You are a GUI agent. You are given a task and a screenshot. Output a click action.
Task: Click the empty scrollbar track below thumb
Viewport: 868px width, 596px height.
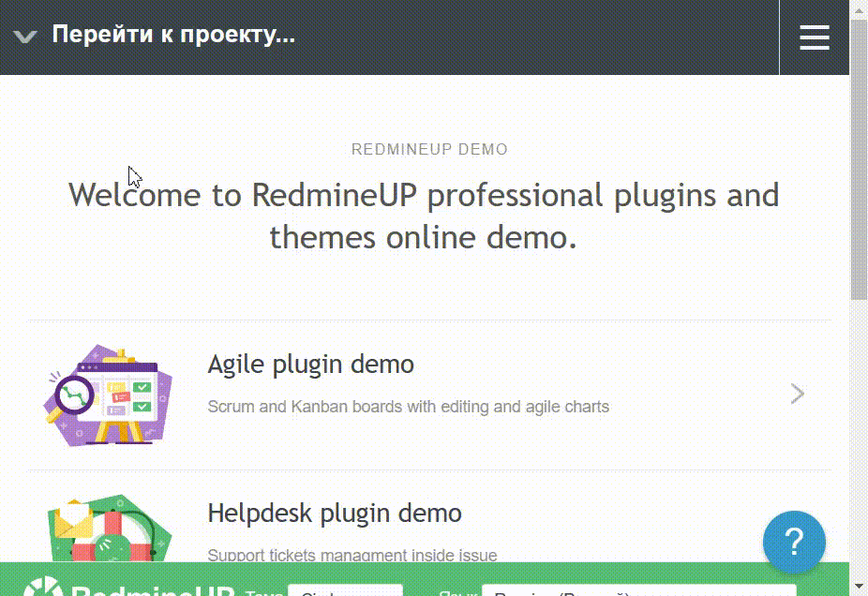859,440
